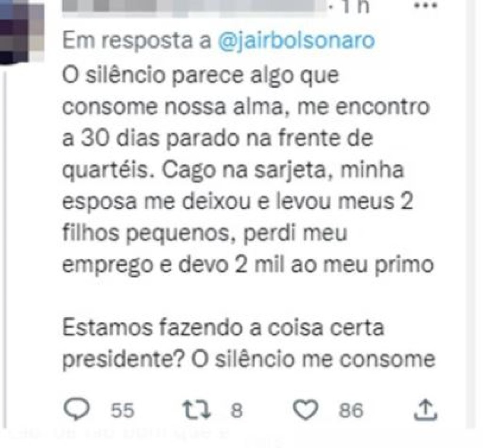
Task: Open the reply speech bubble icon
Action: pyautogui.click(x=76, y=409)
